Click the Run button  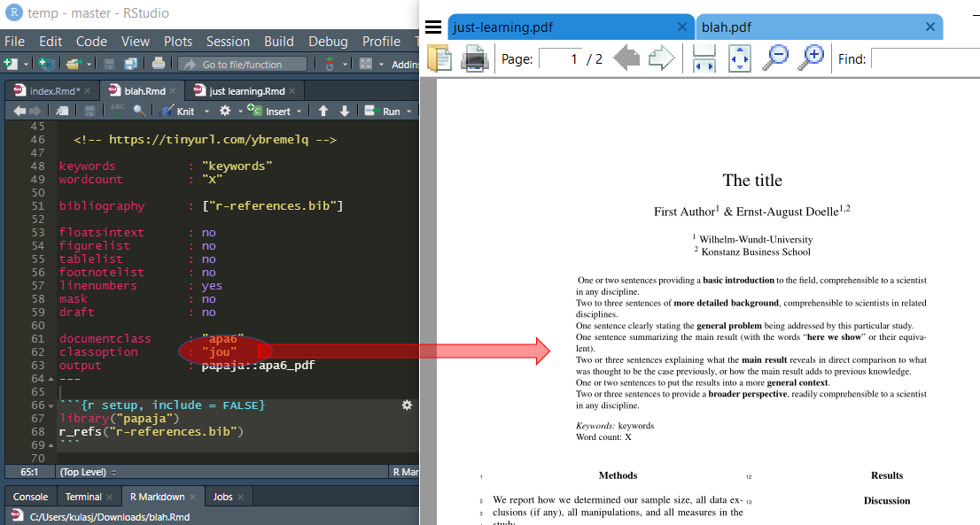(383, 112)
